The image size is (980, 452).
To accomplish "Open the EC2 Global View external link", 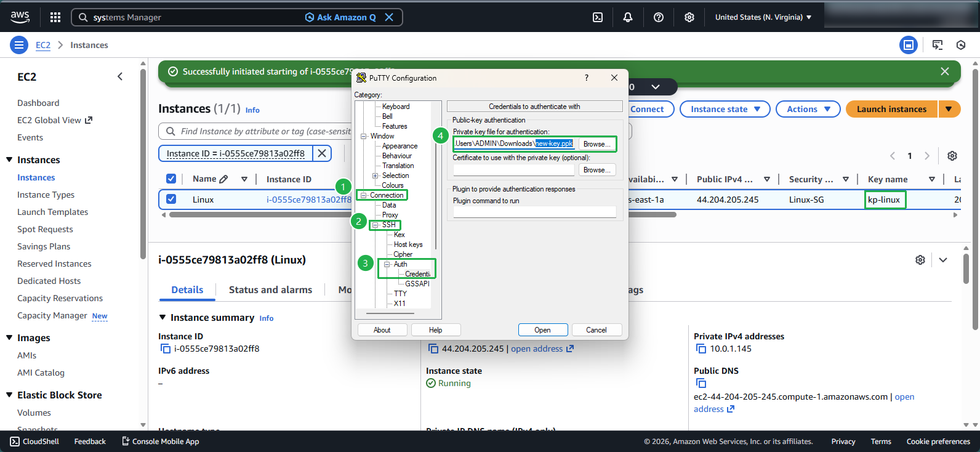I will coord(55,120).
